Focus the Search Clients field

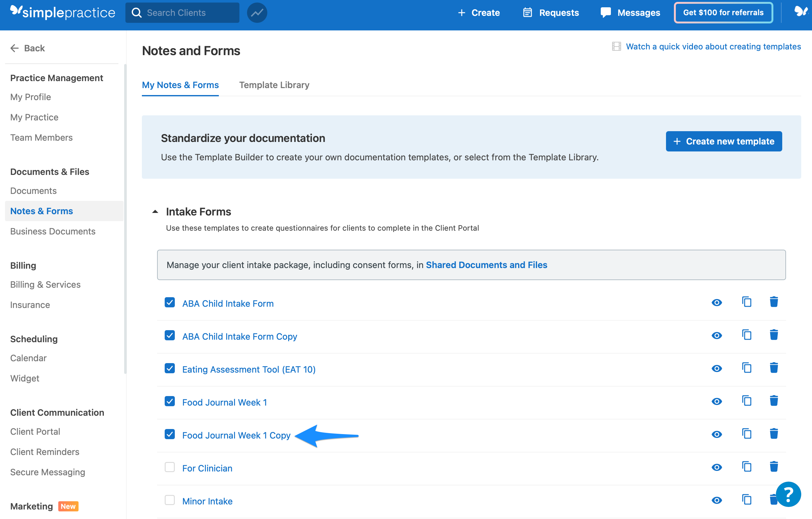[182, 13]
